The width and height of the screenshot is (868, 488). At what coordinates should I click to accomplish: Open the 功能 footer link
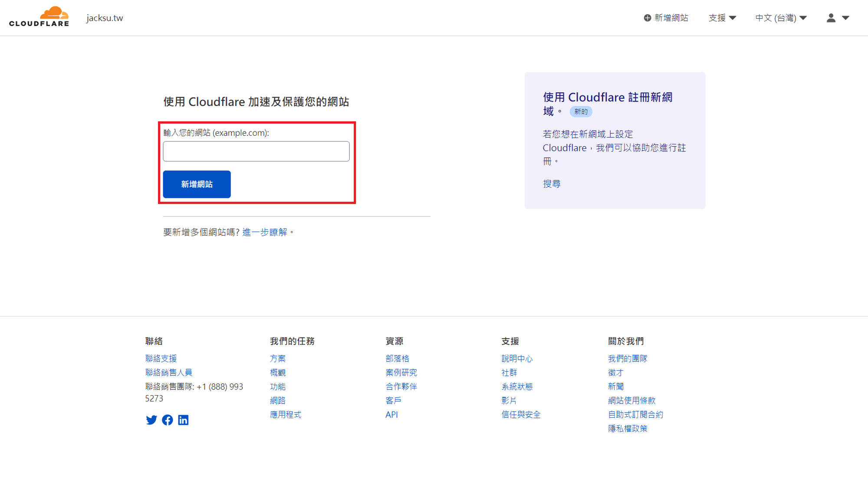pyautogui.click(x=278, y=386)
